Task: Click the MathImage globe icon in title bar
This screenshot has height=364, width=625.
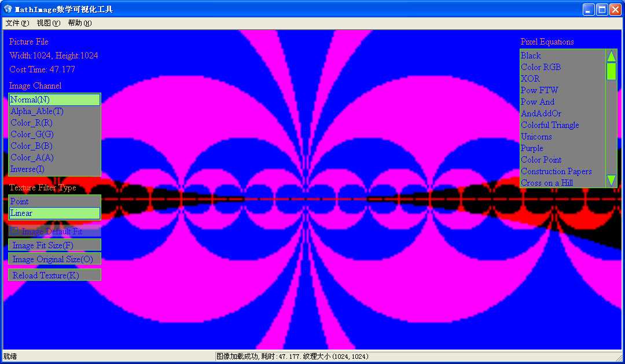Action: coord(8,9)
